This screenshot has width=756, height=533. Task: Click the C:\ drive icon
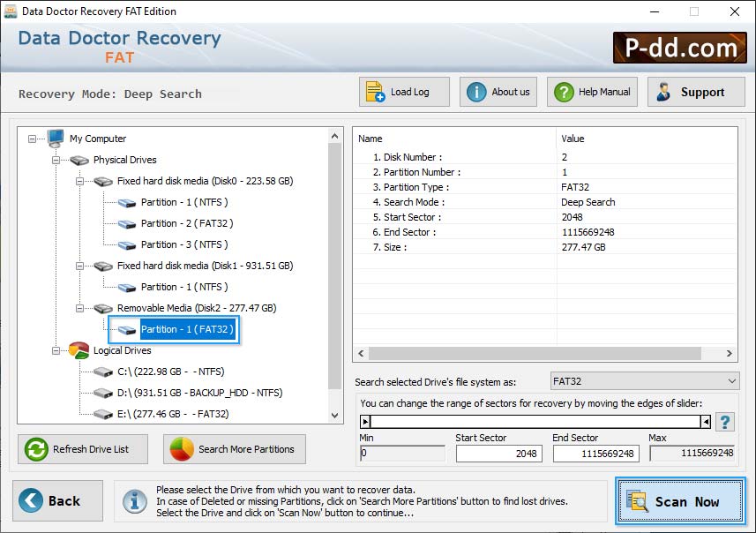103,372
